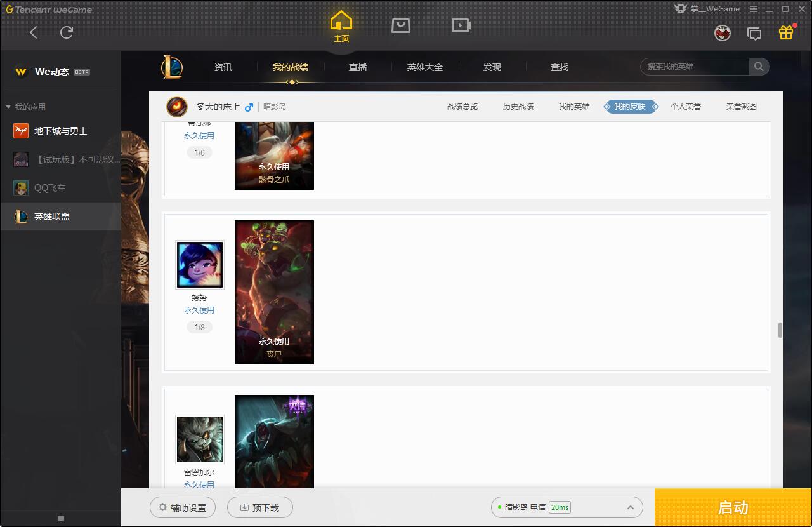Open the 我的战绩 tab
The height and width of the screenshot is (527, 812).
point(291,67)
